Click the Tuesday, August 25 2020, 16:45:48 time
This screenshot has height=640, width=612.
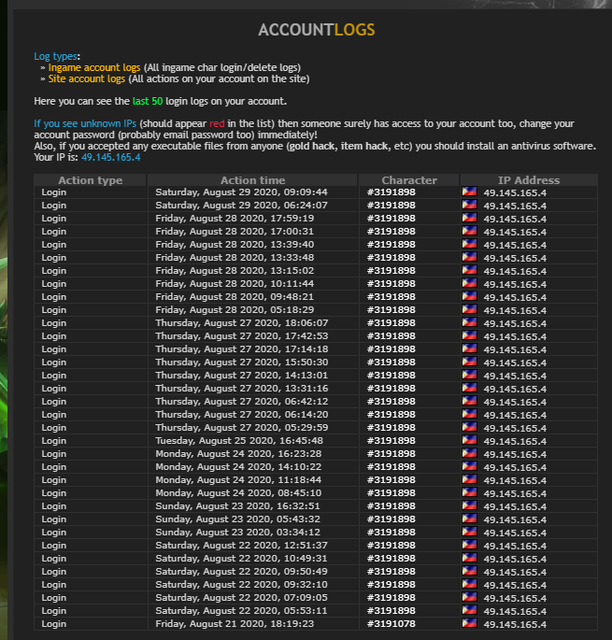[x=239, y=441]
